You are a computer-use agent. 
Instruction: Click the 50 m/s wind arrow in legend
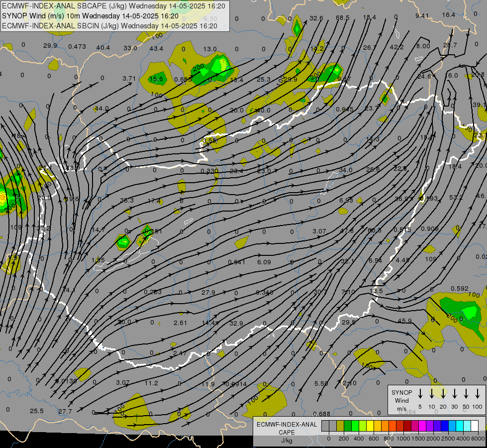[466, 394]
